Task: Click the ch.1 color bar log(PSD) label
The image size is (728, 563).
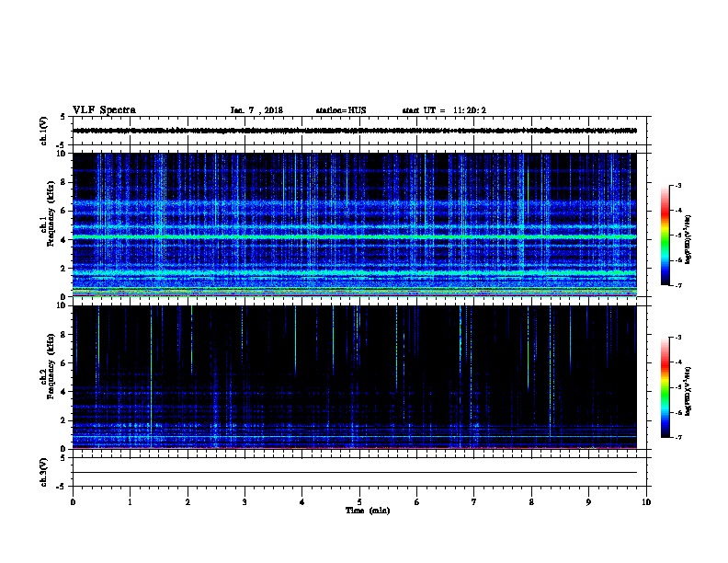Action: pos(688,239)
